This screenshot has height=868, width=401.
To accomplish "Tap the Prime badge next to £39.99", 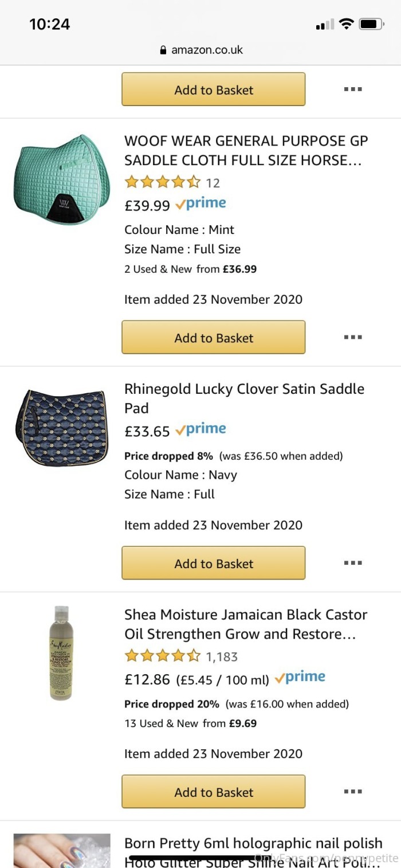I will tap(200, 204).
